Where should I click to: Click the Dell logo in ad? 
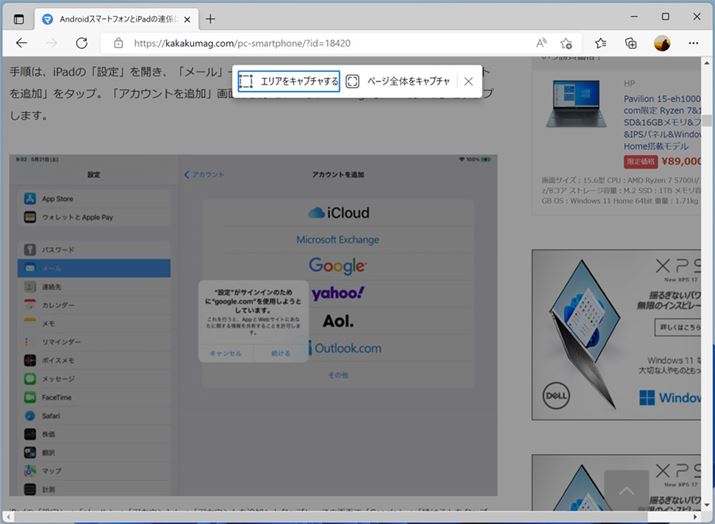(x=556, y=396)
